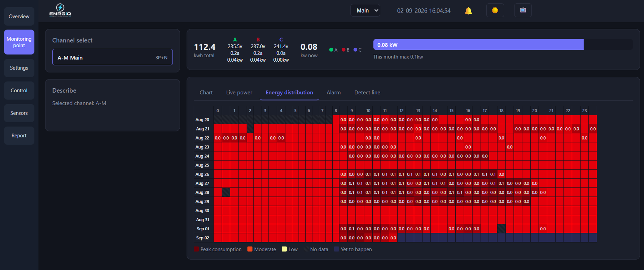
Task: Click the Aug 22 row label
Action: (202, 138)
